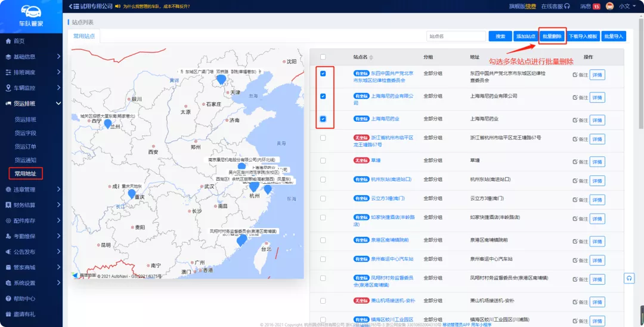This screenshot has width=644, height=327.
Task: Toggle the select-all checkbox in table header
Action: pyautogui.click(x=323, y=57)
